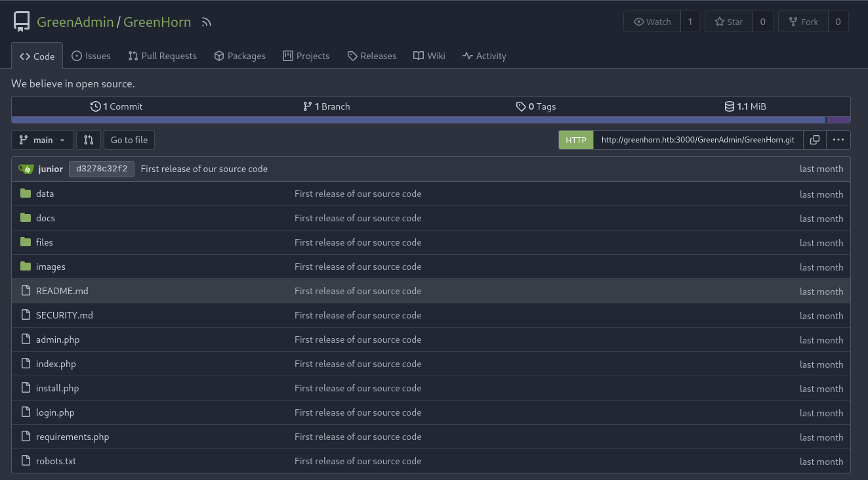Click the compare branches icon button

point(89,140)
